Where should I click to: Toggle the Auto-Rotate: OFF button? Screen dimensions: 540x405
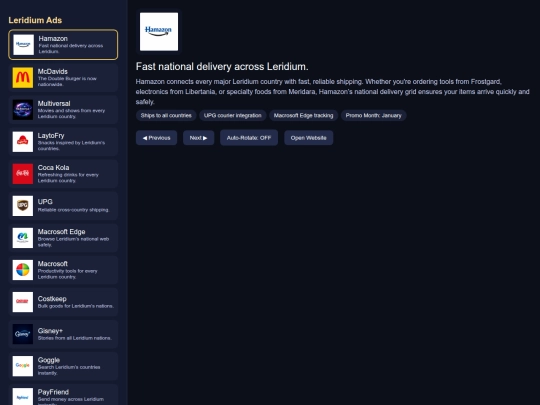(x=249, y=138)
